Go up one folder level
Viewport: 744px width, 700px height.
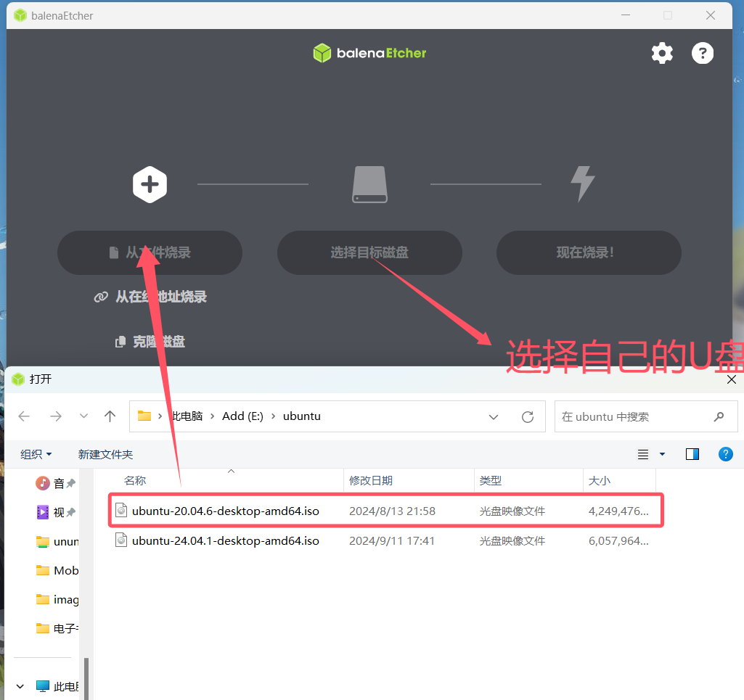click(110, 416)
